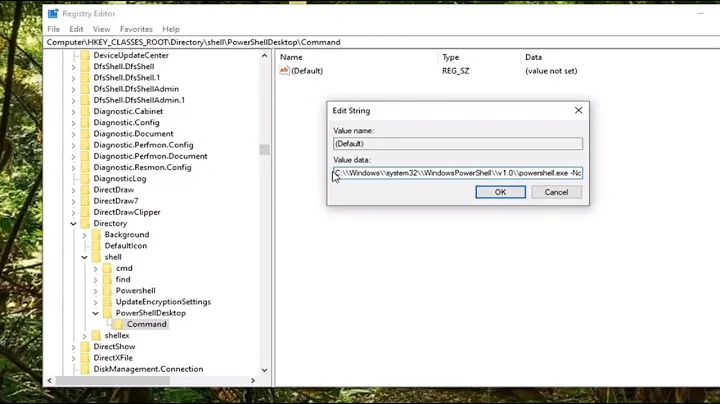The image size is (720, 404).
Task: Collapse the Directory tree node
Action: [74, 224]
